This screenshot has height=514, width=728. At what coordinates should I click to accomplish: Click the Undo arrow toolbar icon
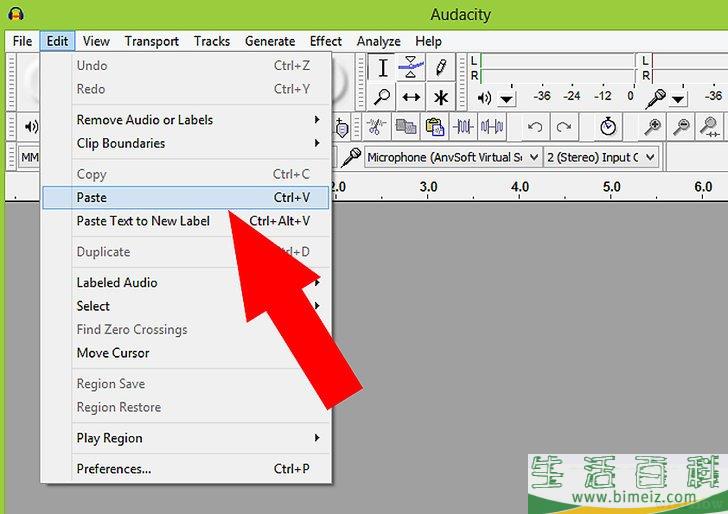(x=535, y=126)
